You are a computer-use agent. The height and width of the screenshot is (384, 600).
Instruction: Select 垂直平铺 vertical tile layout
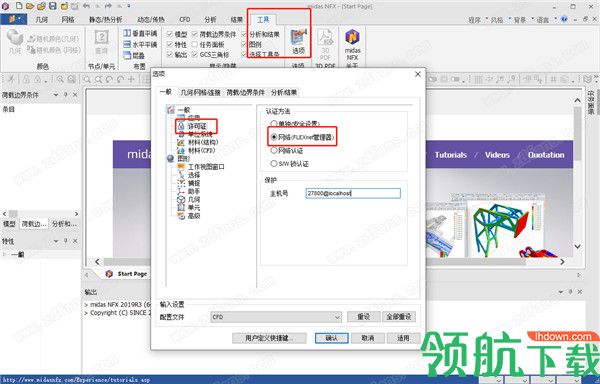(x=140, y=34)
